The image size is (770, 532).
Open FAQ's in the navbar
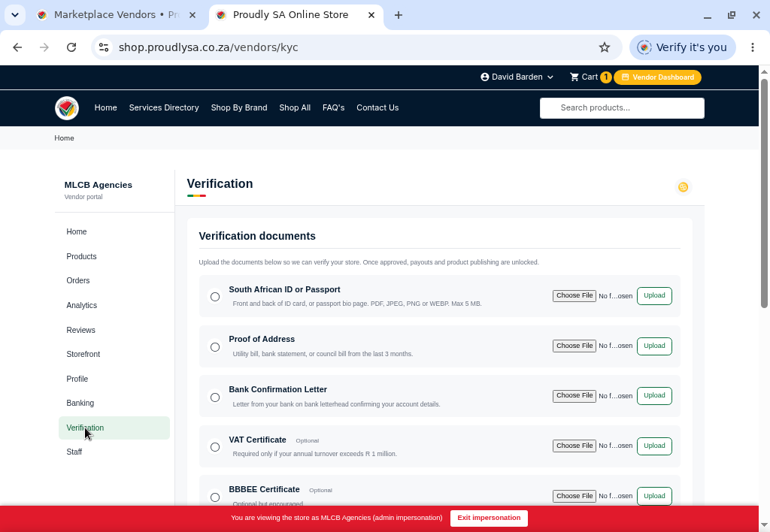pyautogui.click(x=333, y=108)
